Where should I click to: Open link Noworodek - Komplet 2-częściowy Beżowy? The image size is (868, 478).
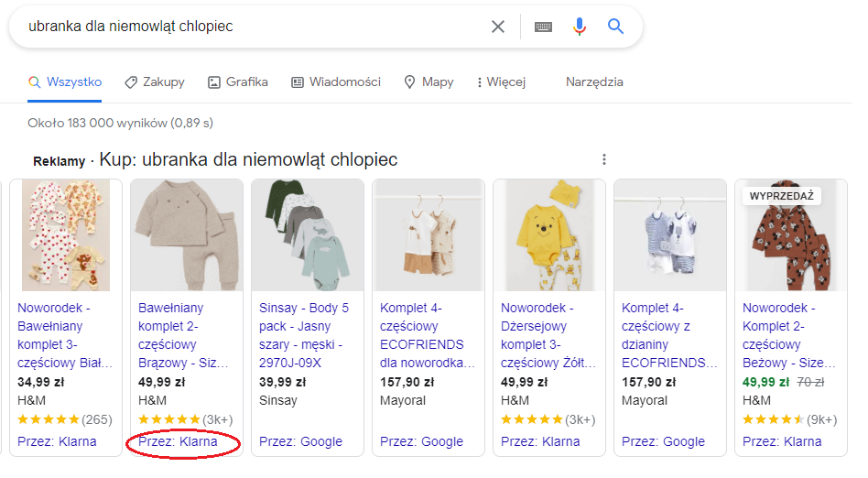[x=789, y=335]
